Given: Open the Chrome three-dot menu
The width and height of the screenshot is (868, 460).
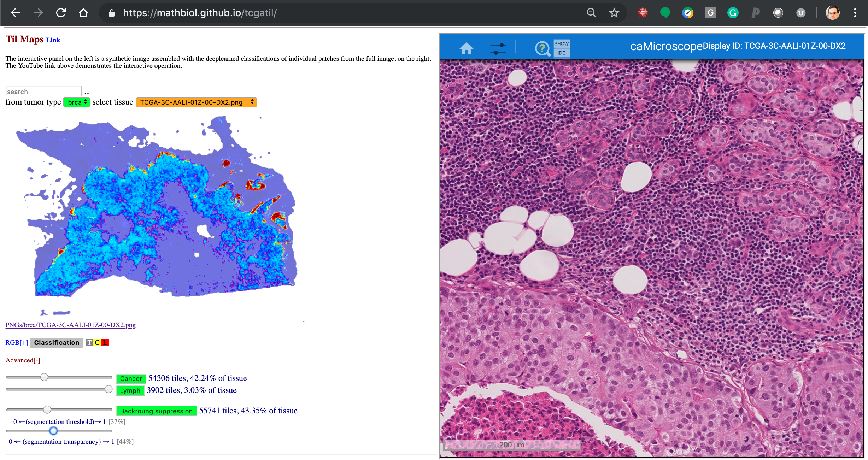Looking at the screenshot, I should 855,13.
